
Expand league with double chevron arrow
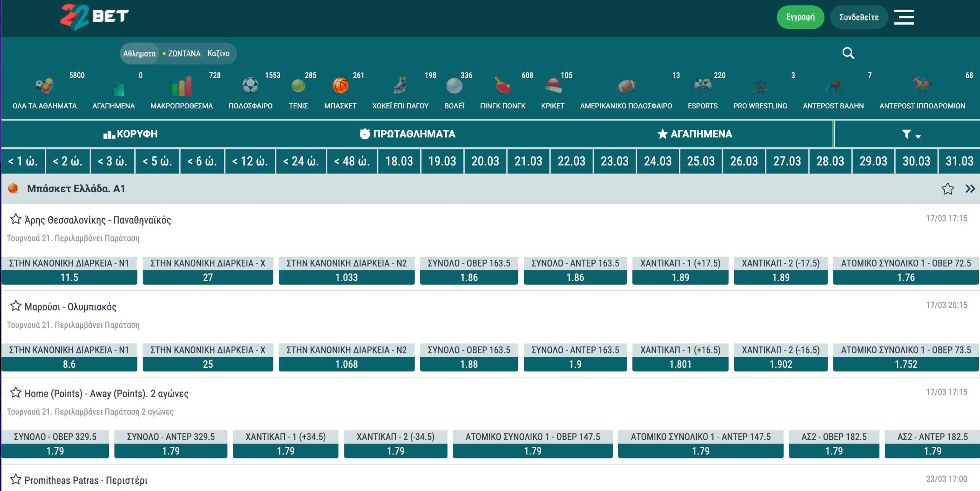(970, 189)
